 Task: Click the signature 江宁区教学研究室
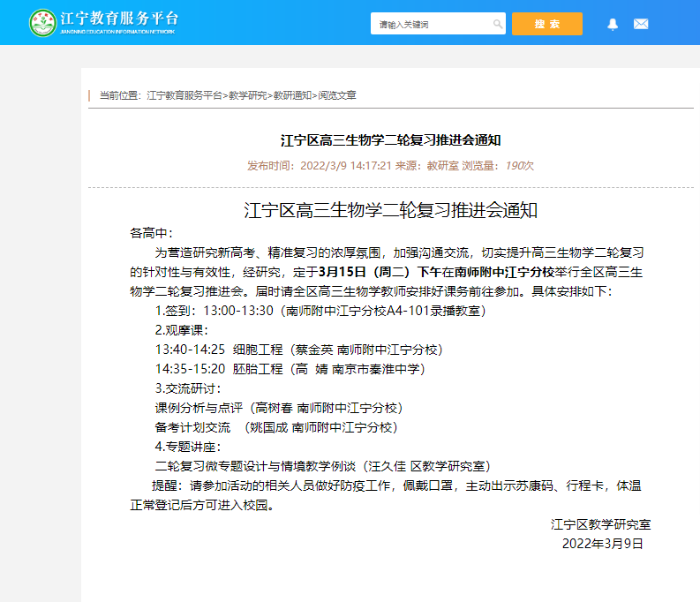tap(600, 524)
